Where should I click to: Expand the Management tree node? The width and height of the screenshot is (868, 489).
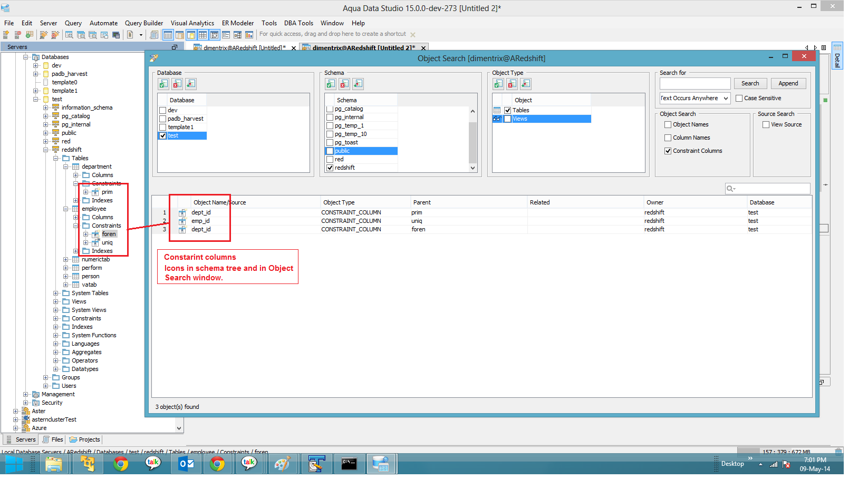coord(26,395)
